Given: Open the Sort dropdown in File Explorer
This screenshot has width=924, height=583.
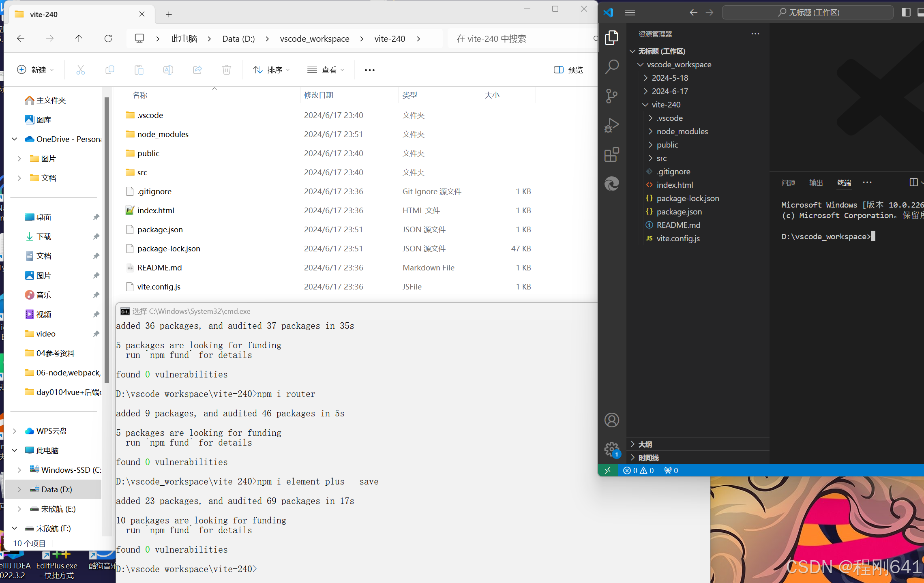Looking at the screenshot, I should point(271,70).
